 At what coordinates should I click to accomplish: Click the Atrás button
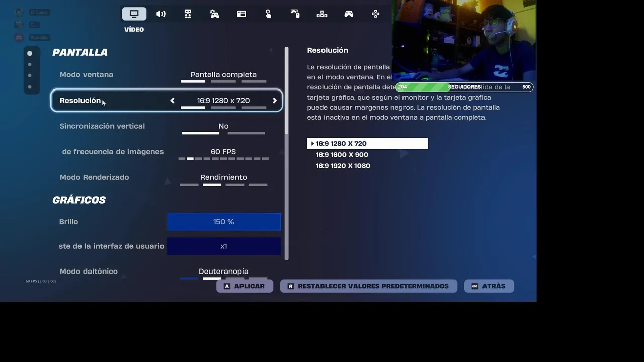click(x=489, y=286)
